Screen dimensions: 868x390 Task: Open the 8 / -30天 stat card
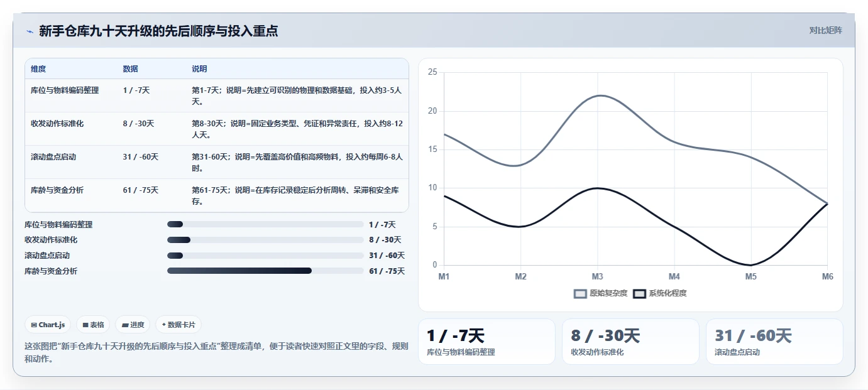[x=630, y=342]
